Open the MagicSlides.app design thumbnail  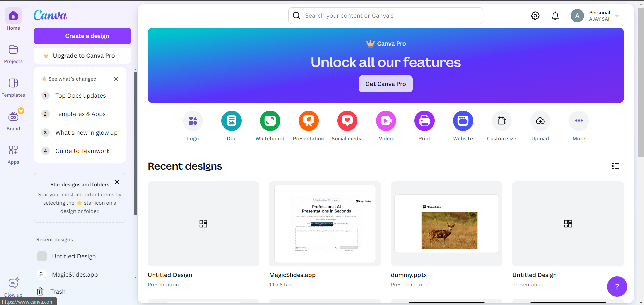tap(325, 224)
